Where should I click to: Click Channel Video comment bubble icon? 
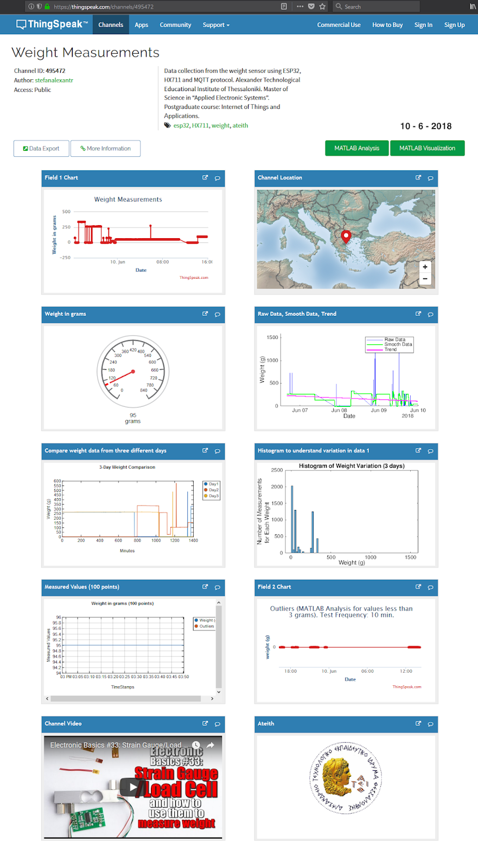217,724
